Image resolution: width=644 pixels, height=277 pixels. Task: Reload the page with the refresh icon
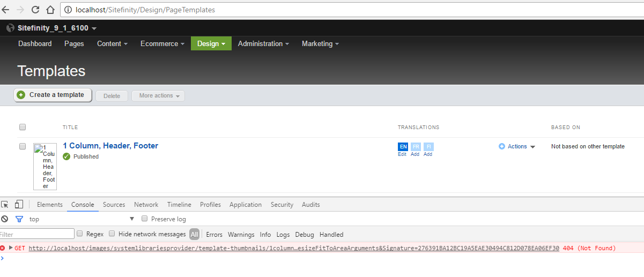point(35,10)
